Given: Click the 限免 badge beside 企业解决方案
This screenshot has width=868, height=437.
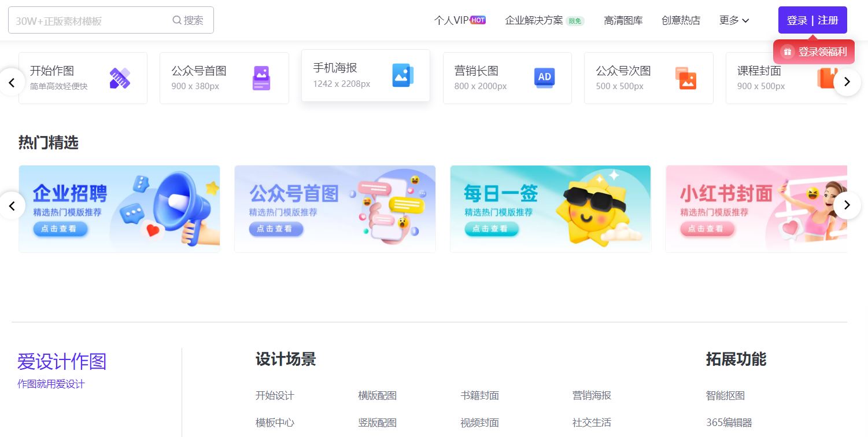Looking at the screenshot, I should [575, 20].
